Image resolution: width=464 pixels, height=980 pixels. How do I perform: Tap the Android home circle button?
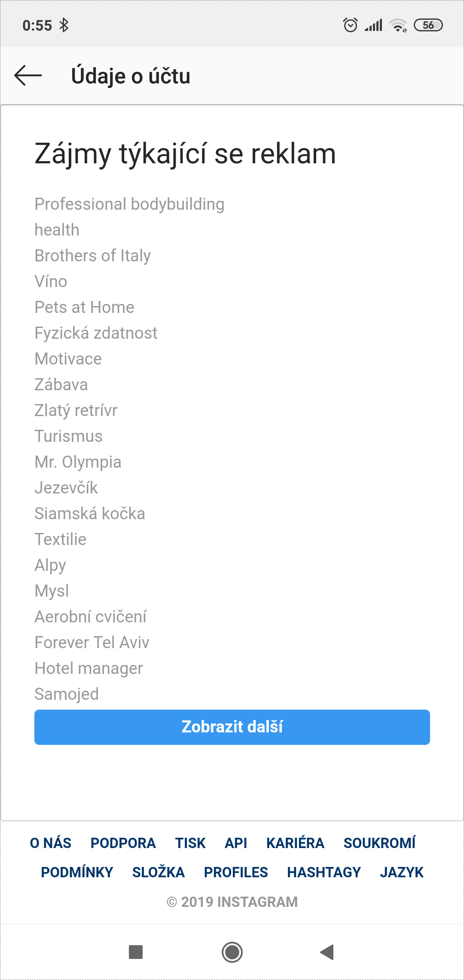tap(232, 952)
